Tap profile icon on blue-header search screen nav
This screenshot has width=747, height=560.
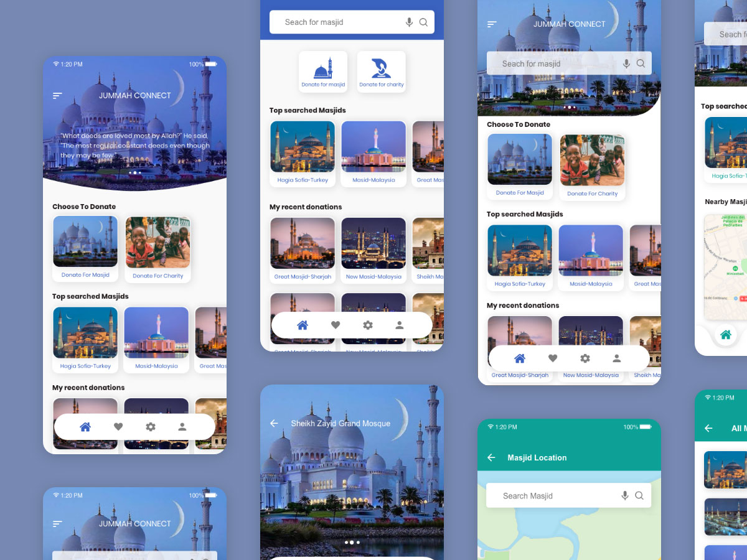point(400,325)
